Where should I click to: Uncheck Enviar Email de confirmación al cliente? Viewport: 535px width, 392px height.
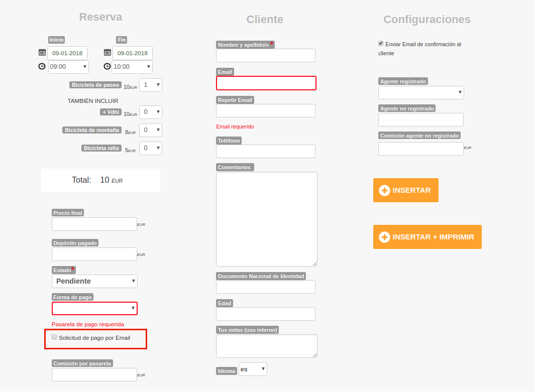click(381, 44)
